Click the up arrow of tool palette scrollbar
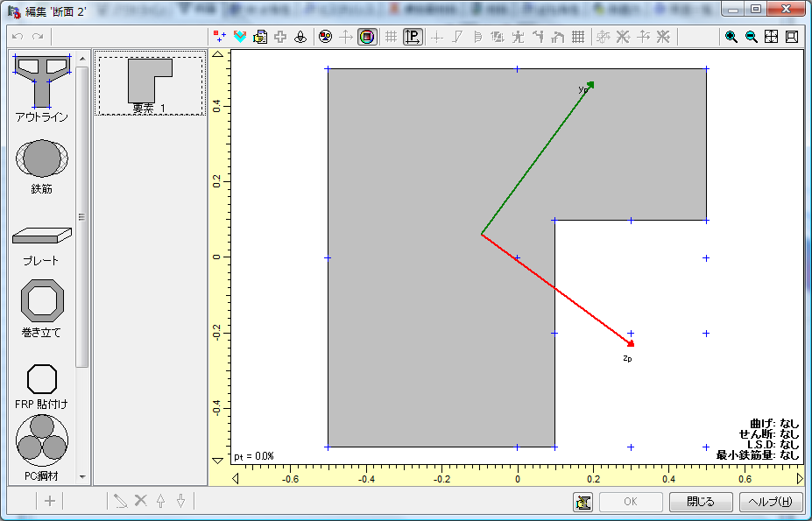The image size is (812, 521). [82, 59]
